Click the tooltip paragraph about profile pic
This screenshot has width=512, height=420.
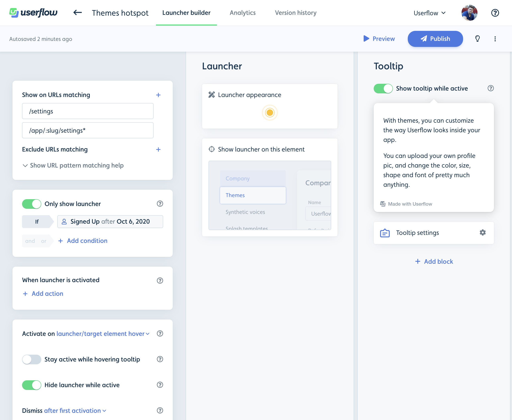coord(429,170)
